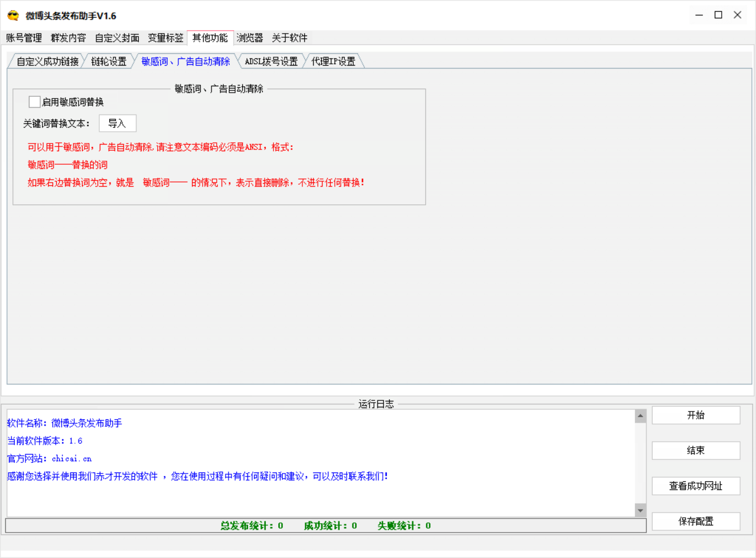Switch to 代理IP设置 sub-tab
756x558 pixels.
point(334,61)
